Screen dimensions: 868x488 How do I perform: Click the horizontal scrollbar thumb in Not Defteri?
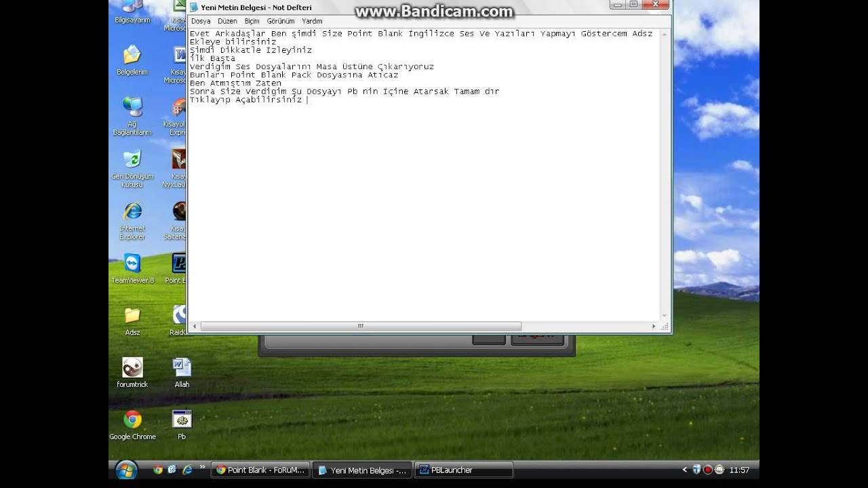(361, 326)
